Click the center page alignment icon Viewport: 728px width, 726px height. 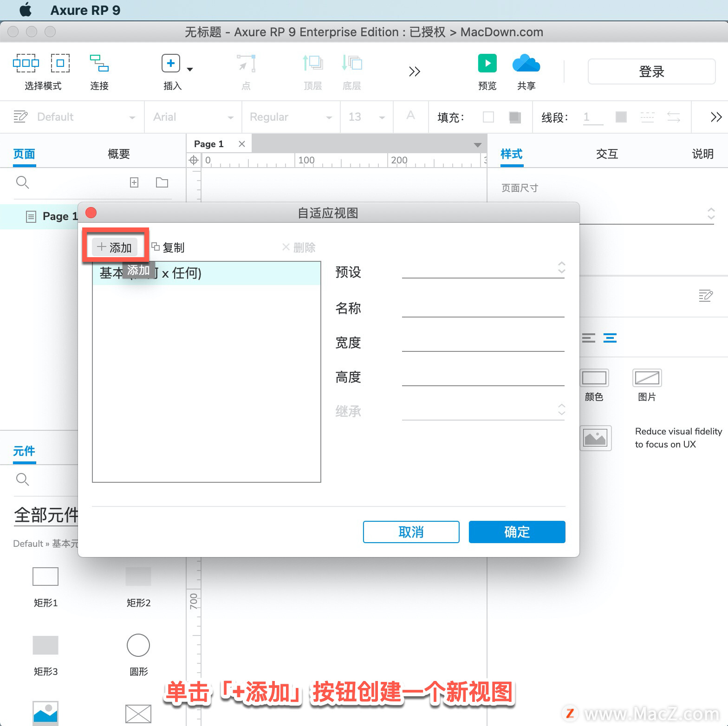[x=610, y=338]
